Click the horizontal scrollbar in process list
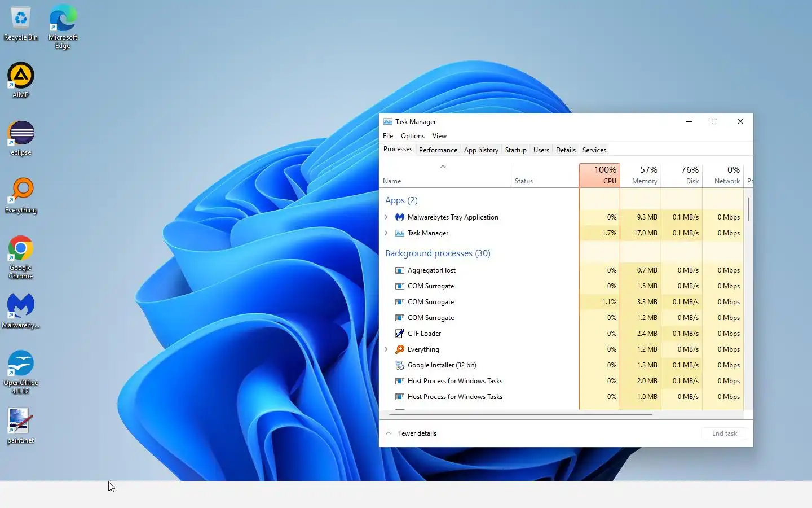This screenshot has height=508, width=812. 520,415
